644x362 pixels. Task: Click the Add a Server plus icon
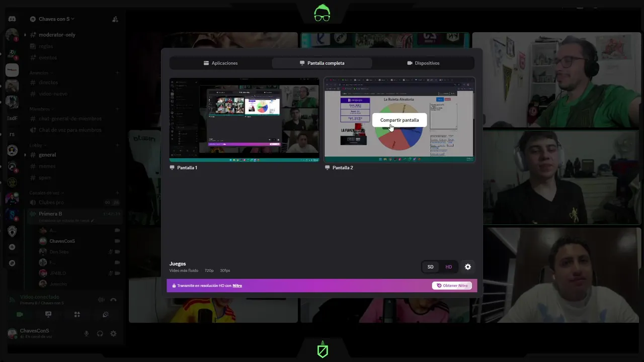(12, 247)
